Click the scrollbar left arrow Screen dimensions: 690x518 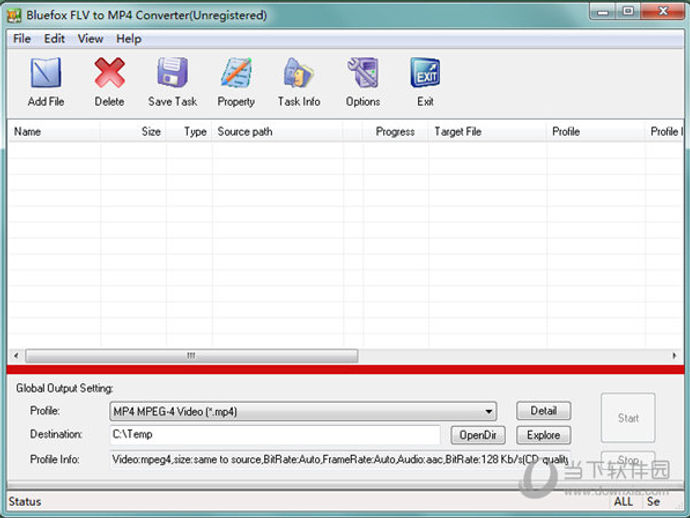[x=16, y=356]
